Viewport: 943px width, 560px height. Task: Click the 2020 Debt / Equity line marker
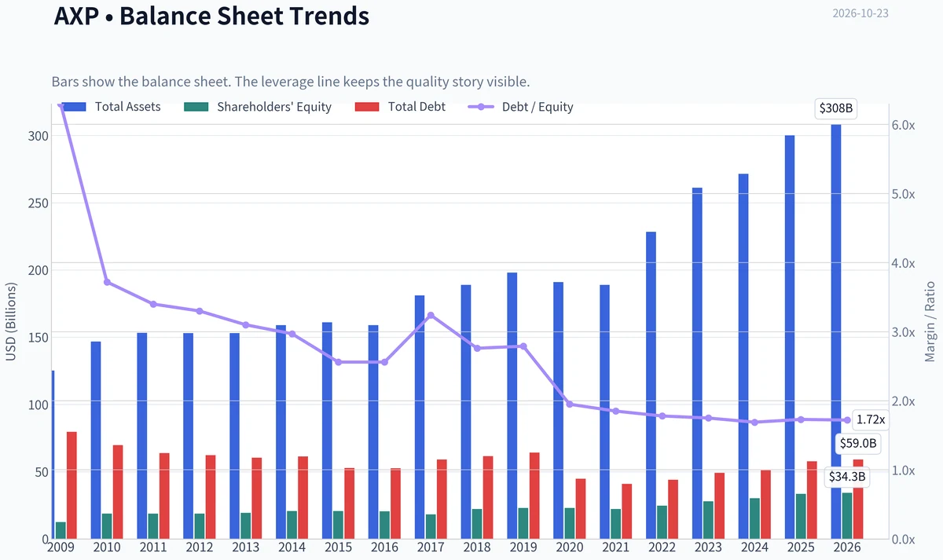570,404
